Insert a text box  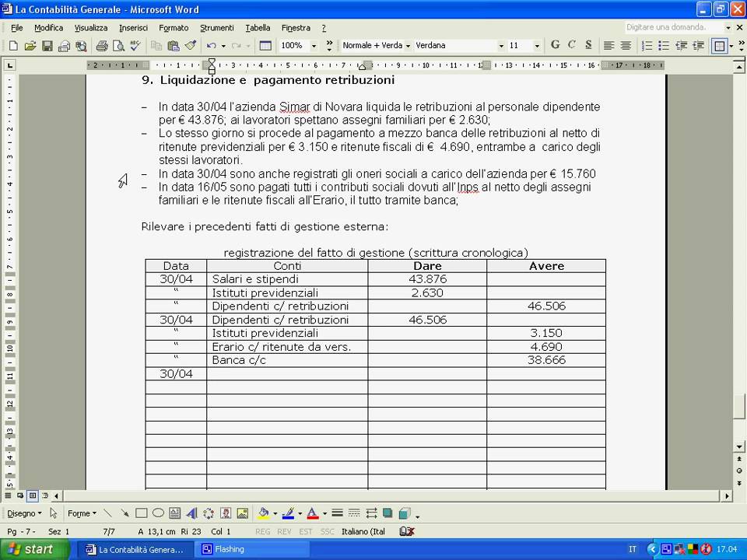[175, 513]
